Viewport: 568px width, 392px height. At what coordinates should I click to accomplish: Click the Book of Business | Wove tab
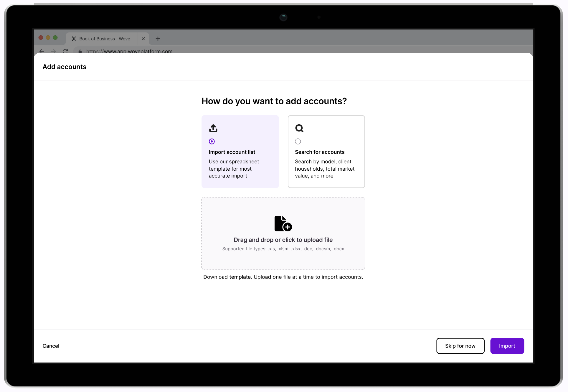(105, 39)
